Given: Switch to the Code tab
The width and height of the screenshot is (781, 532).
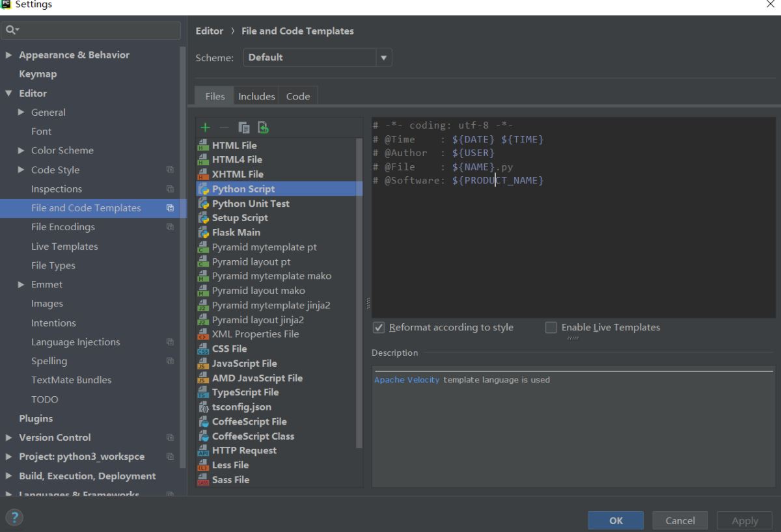Looking at the screenshot, I should coord(298,96).
